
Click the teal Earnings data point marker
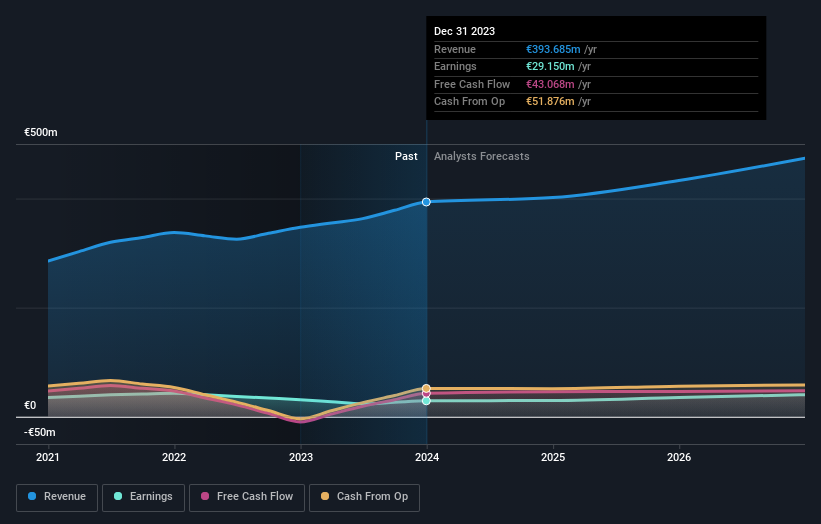tap(426, 401)
